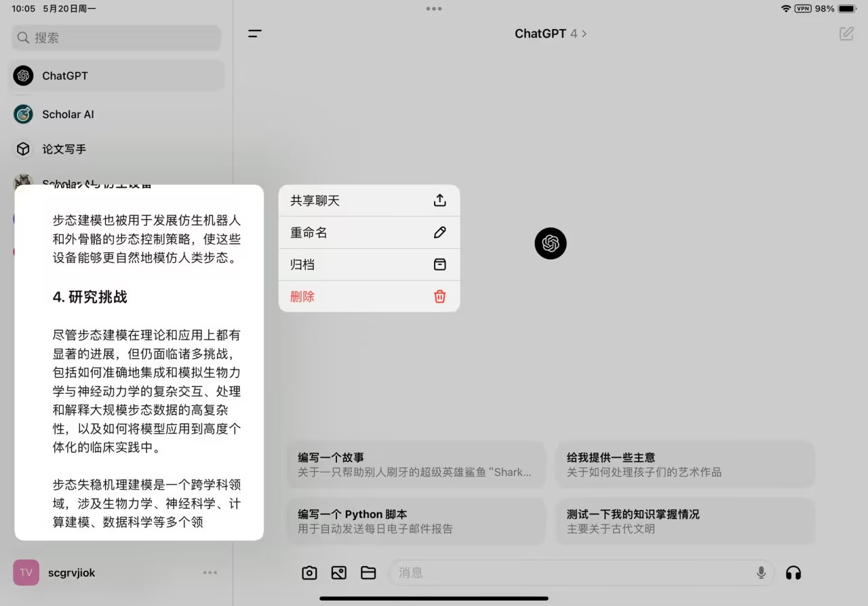Select the 测试一下我的知识掌握情况 prompt
Screen dimensions: 868x606
pos(685,521)
